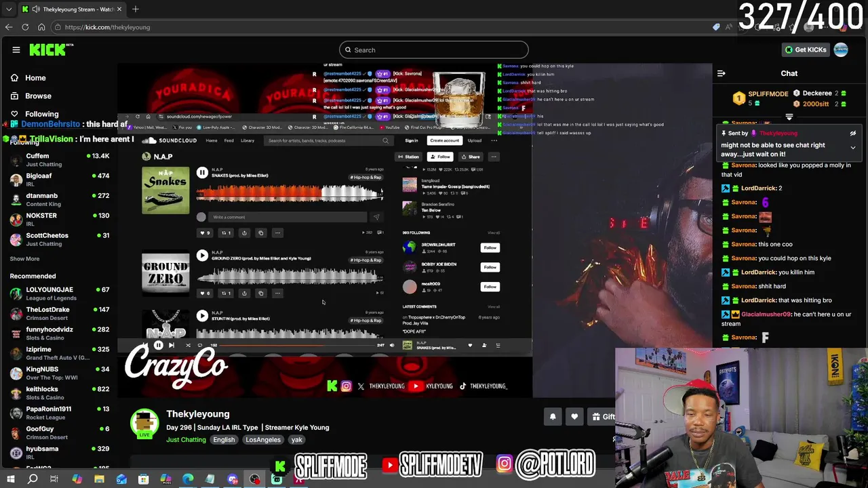868x488 pixels.
Task: Open more options for SNAKES track
Action: pos(277,232)
